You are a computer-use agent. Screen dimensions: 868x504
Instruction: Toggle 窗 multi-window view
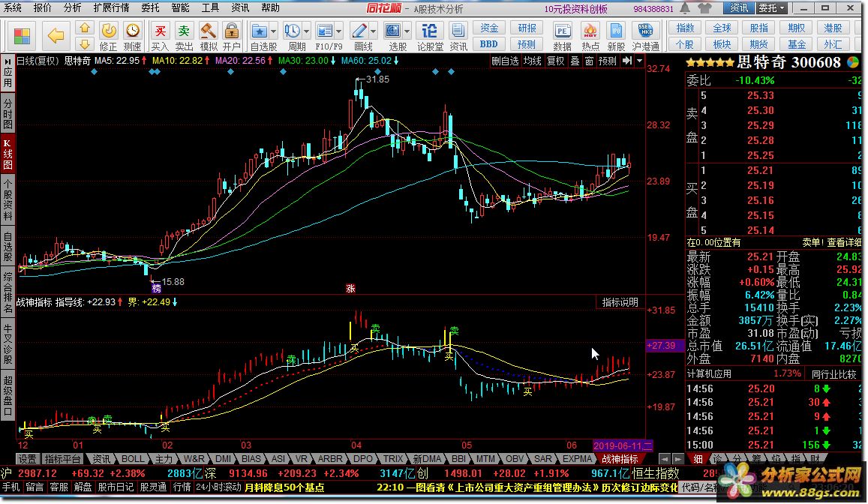tap(590, 61)
